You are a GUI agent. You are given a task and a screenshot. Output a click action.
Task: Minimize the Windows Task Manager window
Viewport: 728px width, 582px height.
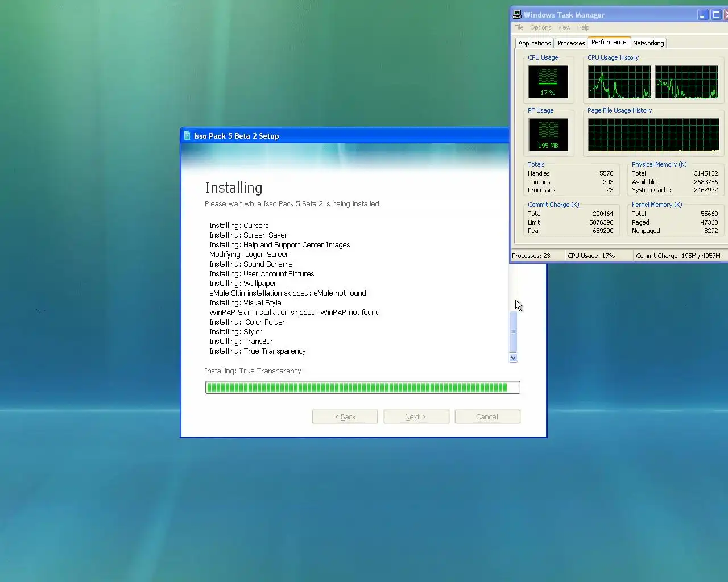click(702, 15)
